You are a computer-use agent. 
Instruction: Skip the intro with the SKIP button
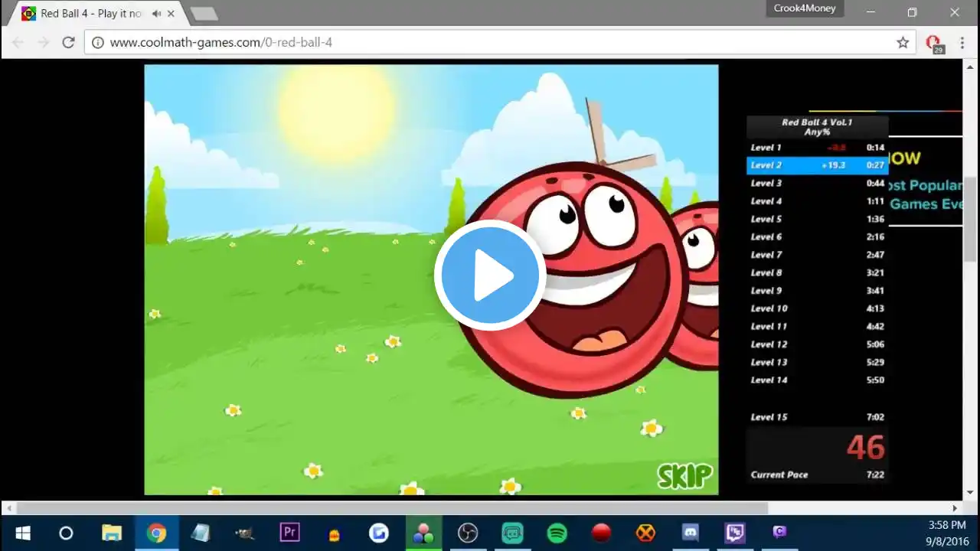coord(684,476)
